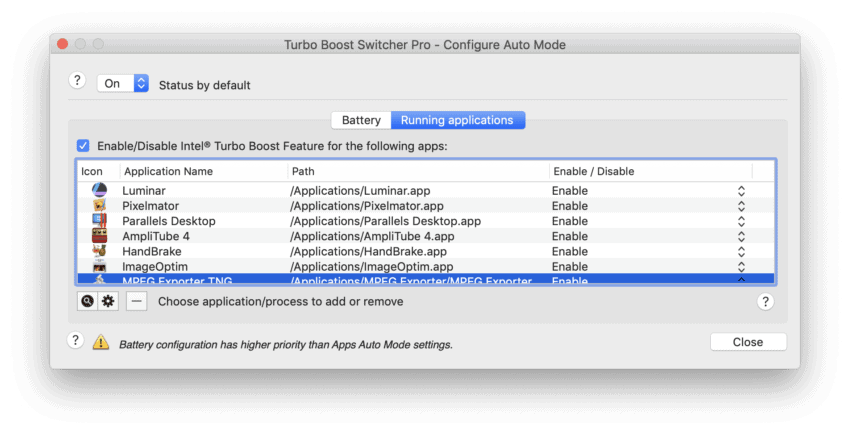Click the Enable / Disable column header

point(651,171)
